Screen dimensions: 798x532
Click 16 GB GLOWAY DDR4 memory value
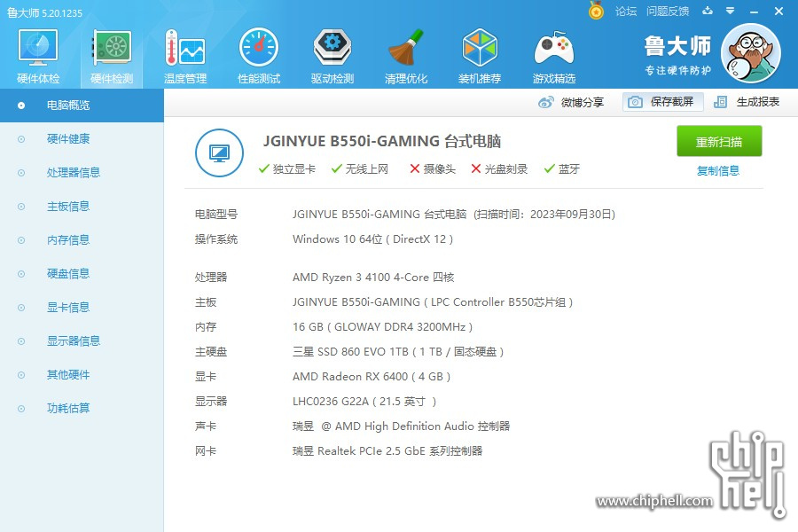[382, 327]
